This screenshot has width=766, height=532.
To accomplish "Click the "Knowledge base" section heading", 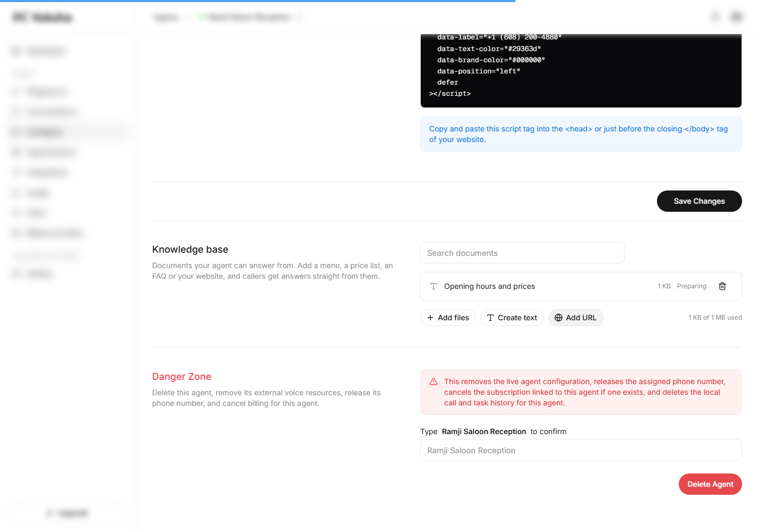I will point(190,250).
